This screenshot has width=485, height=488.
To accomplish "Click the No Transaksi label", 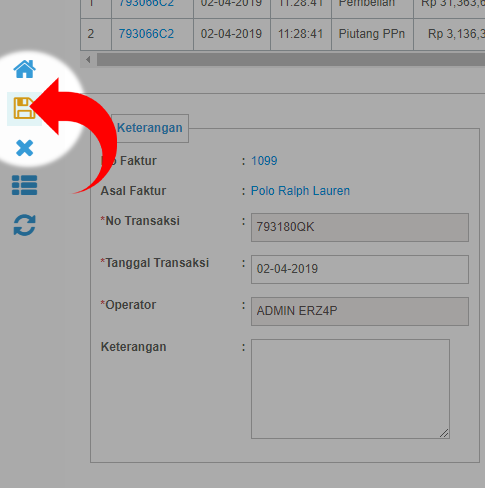I will pyautogui.click(x=140, y=221).
